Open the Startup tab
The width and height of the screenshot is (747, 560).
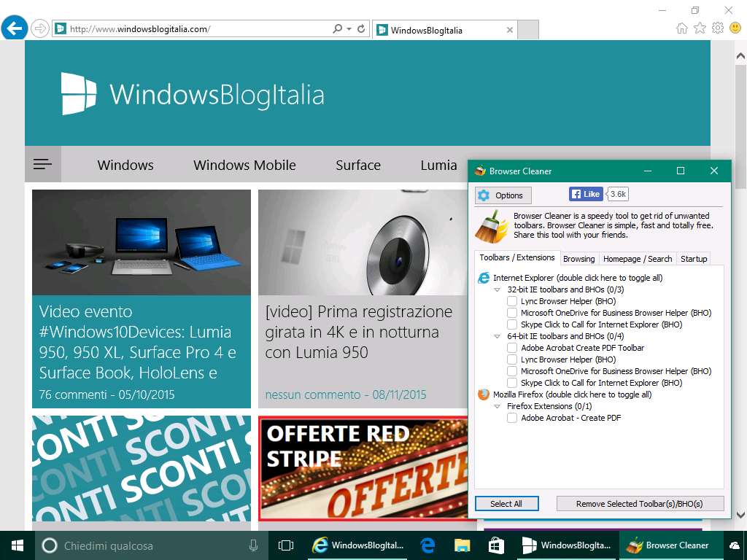point(694,259)
